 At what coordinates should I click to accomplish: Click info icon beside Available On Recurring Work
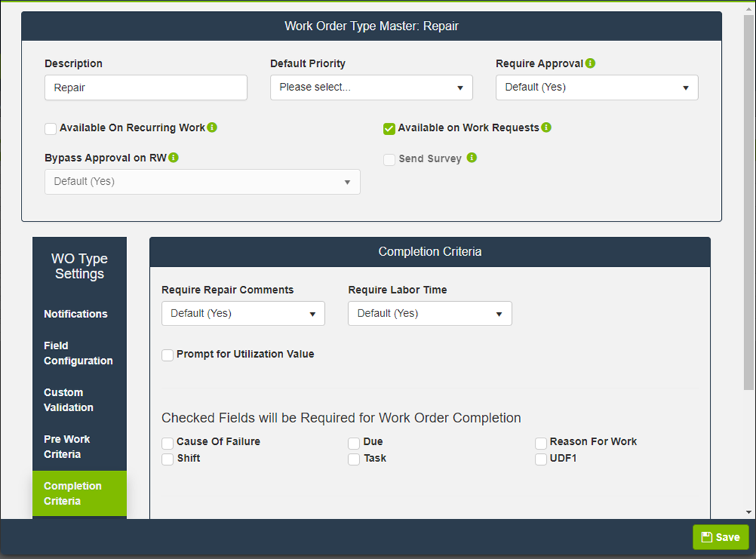point(212,128)
